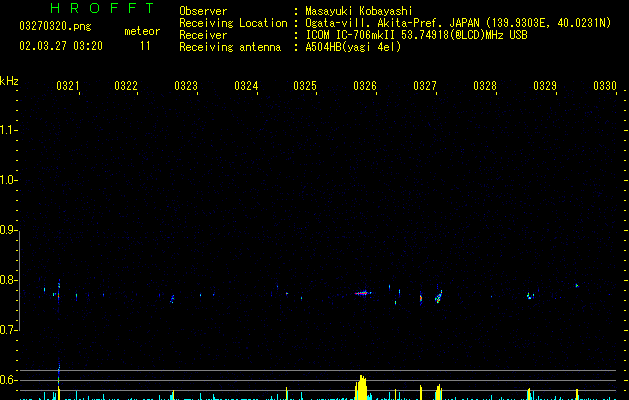Click the 1.0 kHz axis label
This screenshot has width=629, height=400.
(9, 180)
